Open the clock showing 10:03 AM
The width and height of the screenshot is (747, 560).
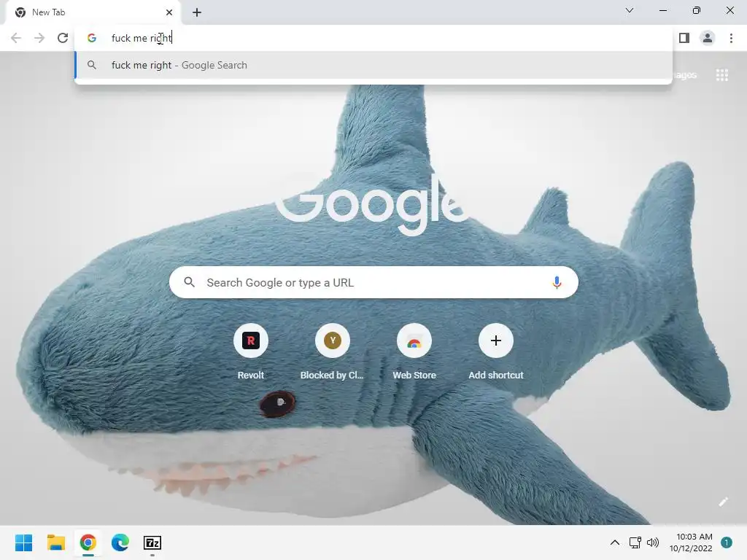coord(691,542)
